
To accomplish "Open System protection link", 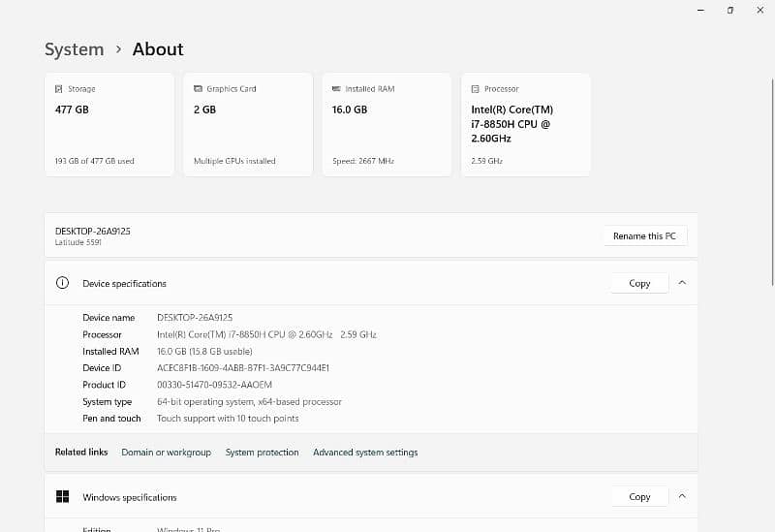I will coord(262,453).
